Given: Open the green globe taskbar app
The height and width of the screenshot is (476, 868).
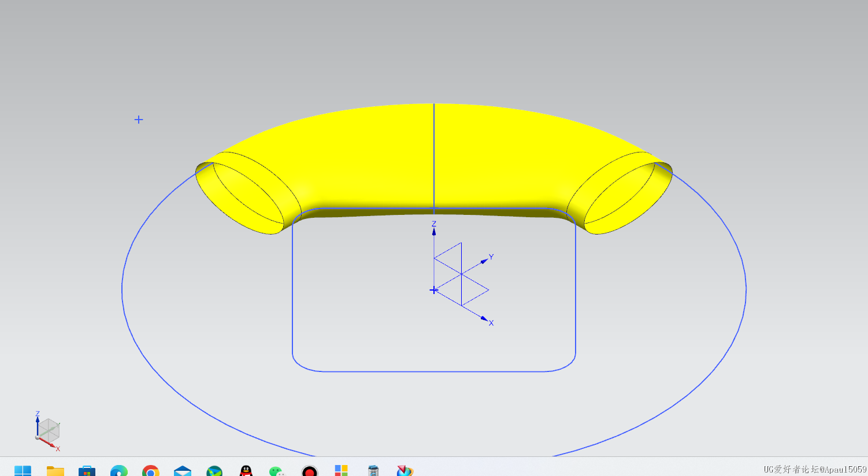Looking at the screenshot, I should [x=214, y=471].
